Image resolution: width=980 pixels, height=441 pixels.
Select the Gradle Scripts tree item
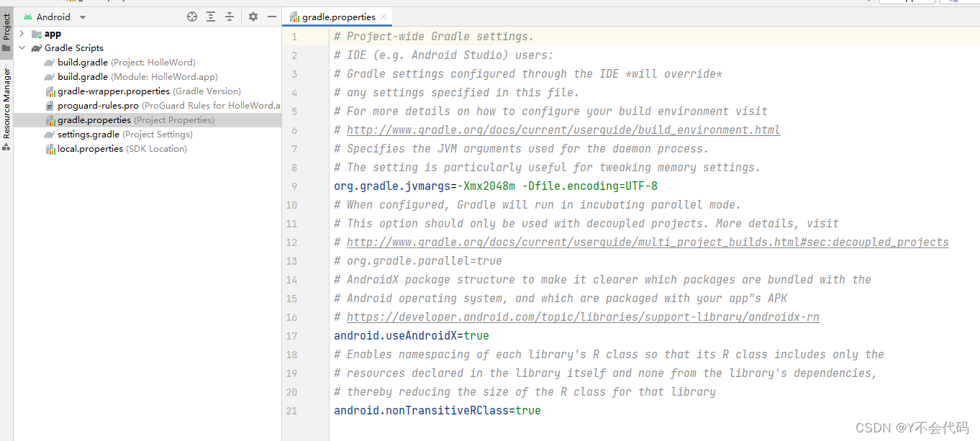74,48
